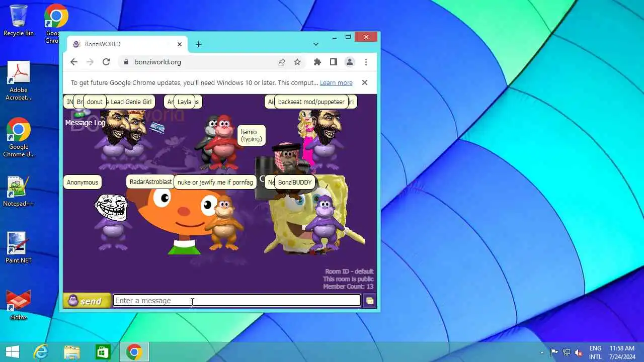Viewport: 644px width, 362px height.
Task: Click the BonziWORLD send button
Action: 87,301
